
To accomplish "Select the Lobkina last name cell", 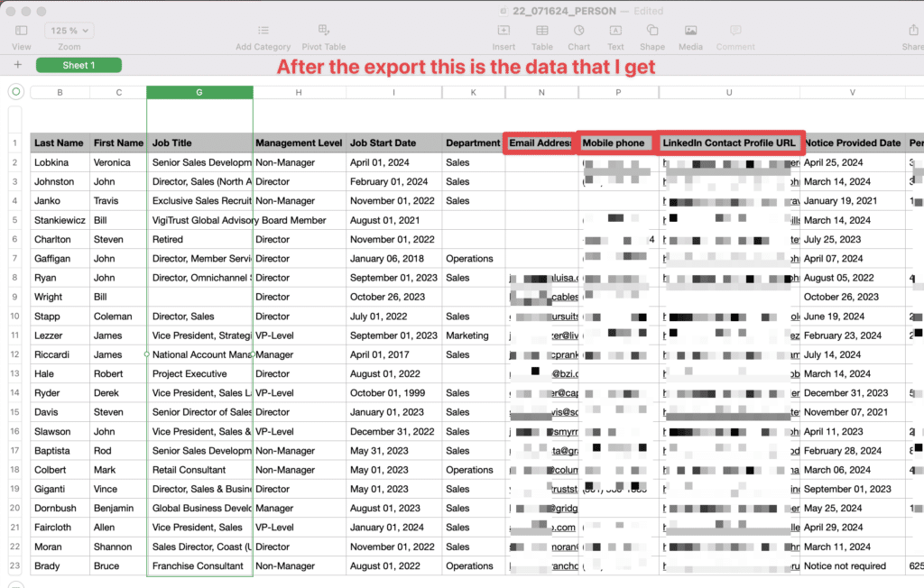I will pyautogui.click(x=60, y=162).
